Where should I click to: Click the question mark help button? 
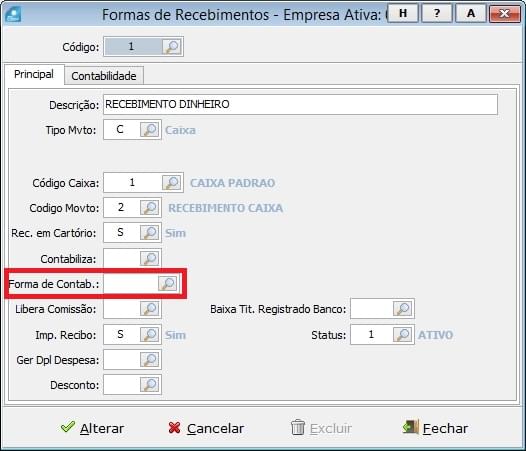[436, 13]
